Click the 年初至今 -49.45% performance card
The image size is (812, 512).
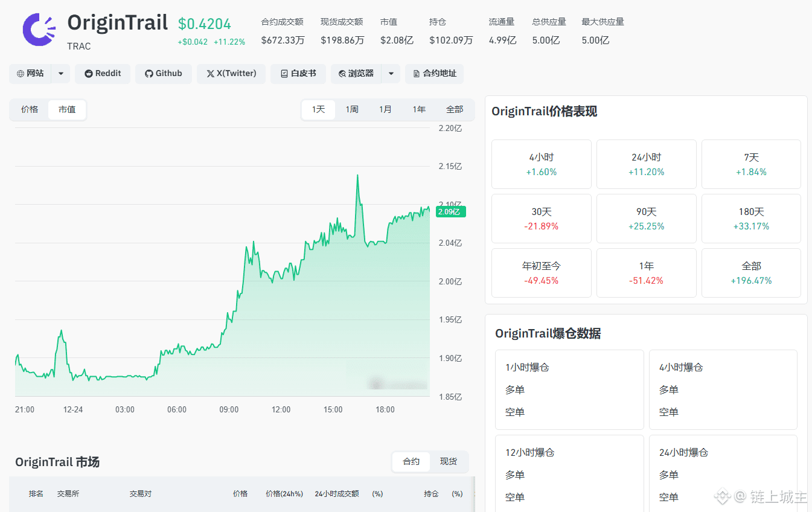click(542, 273)
